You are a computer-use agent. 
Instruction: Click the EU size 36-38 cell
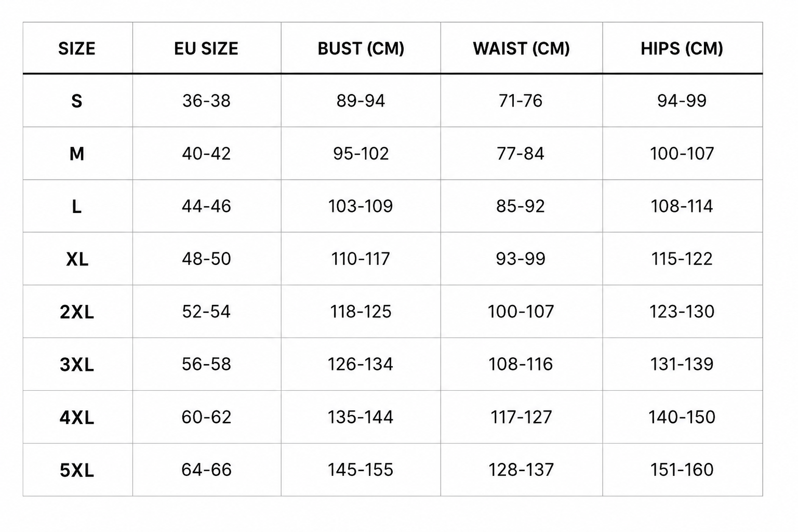(x=206, y=101)
